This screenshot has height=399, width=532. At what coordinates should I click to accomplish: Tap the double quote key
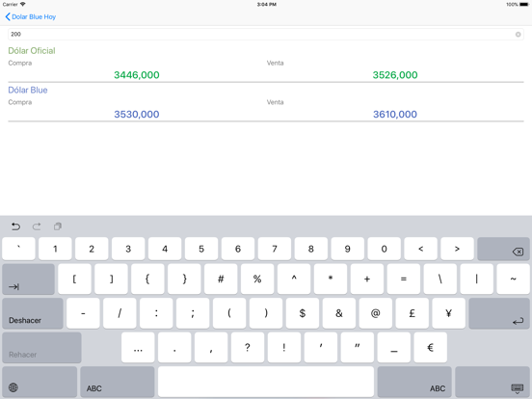point(358,347)
